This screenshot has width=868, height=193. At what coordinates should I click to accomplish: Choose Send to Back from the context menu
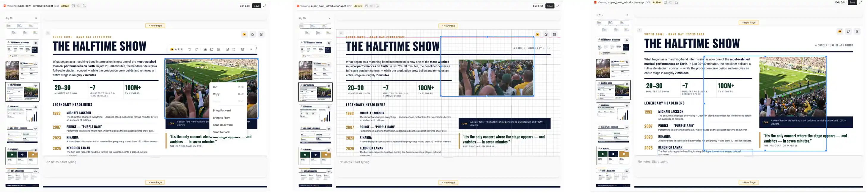[x=228, y=132]
